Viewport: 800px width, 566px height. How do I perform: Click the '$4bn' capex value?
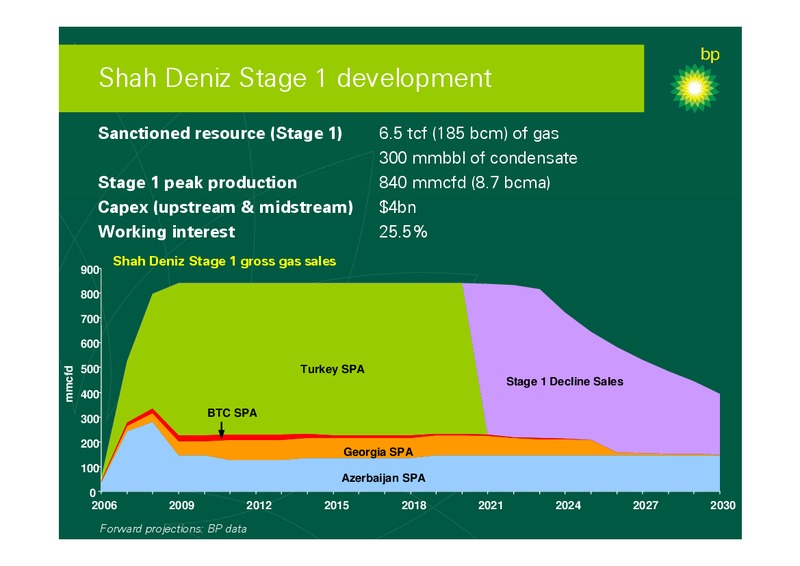point(397,207)
